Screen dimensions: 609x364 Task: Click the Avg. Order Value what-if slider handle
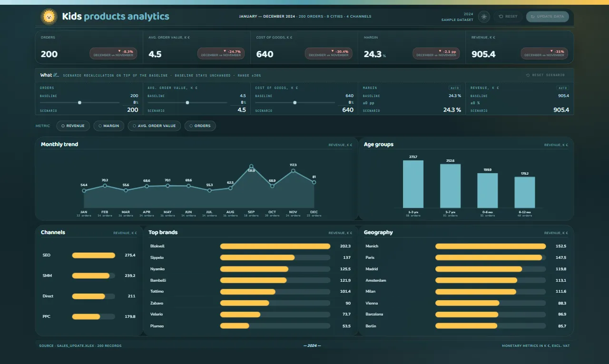click(187, 102)
